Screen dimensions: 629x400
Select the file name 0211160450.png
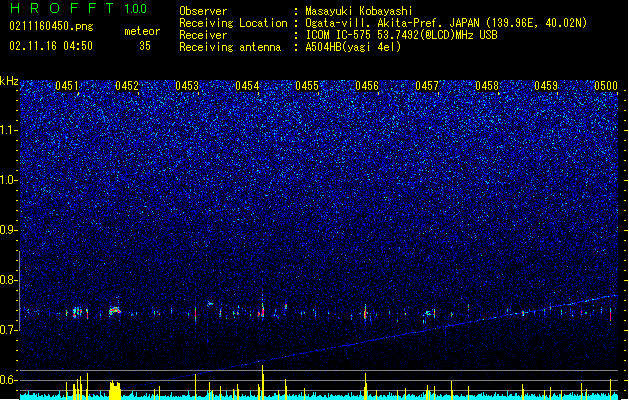(x=51, y=26)
